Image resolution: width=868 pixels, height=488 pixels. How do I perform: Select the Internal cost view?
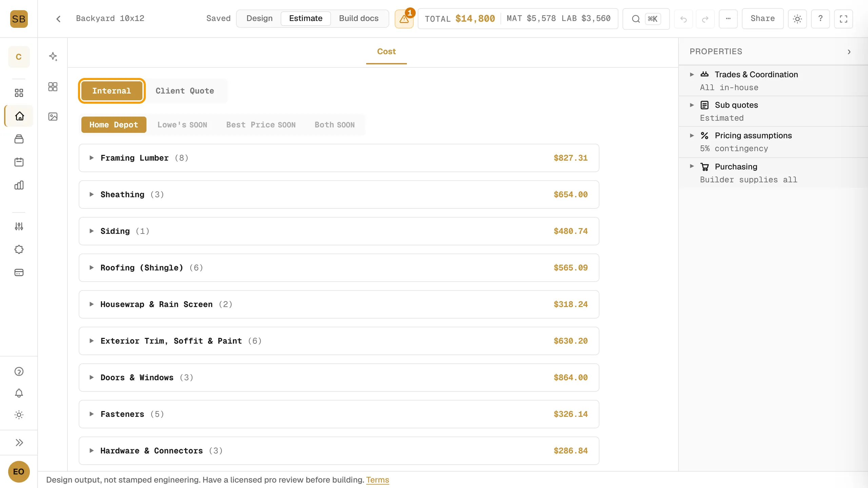coord(112,91)
